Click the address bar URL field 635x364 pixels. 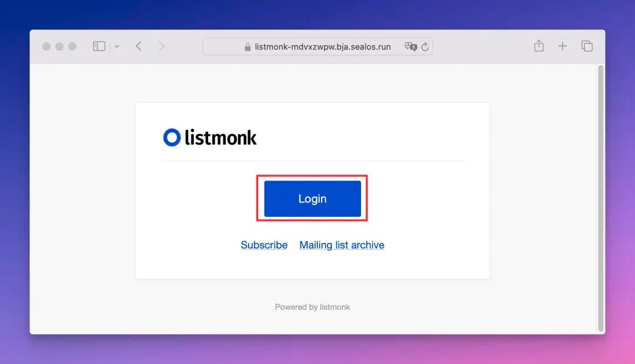click(317, 46)
